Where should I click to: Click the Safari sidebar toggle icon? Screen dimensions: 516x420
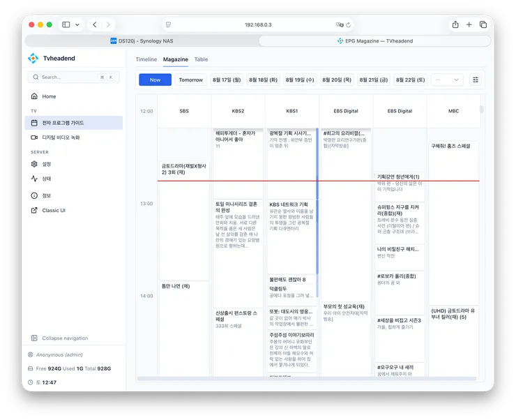coord(66,24)
